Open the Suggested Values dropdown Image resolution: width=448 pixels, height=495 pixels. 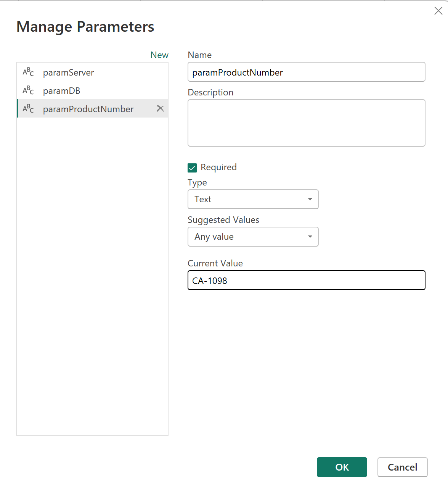click(253, 237)
